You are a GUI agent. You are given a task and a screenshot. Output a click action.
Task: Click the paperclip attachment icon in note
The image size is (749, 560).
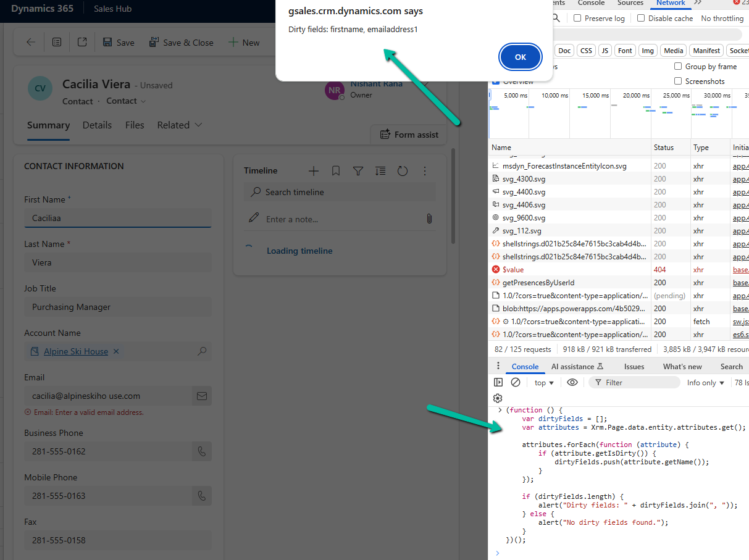(429, 219)
